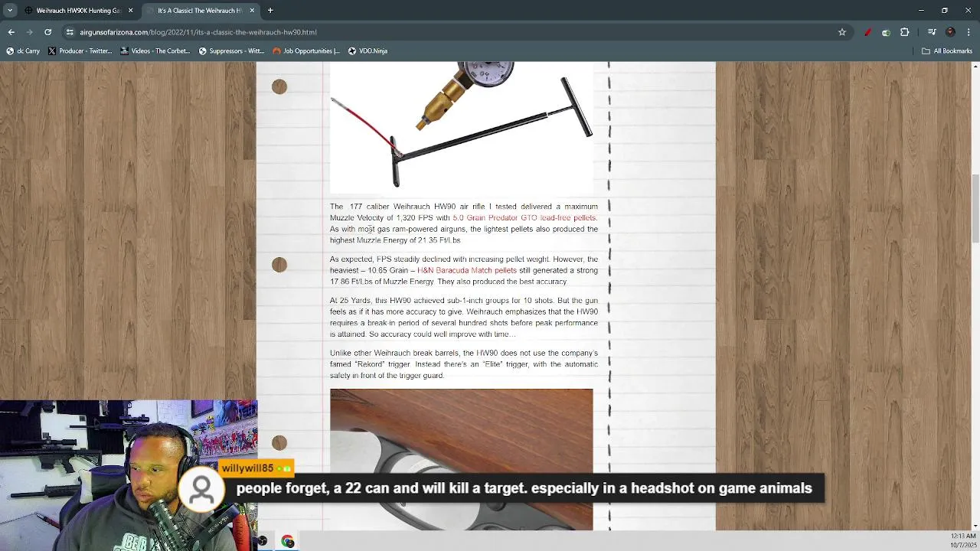The height and width of the screenshot is (551, 980).
Task: Select the It's A Classic! The Weihrauch tab
Action: [201, 11]
